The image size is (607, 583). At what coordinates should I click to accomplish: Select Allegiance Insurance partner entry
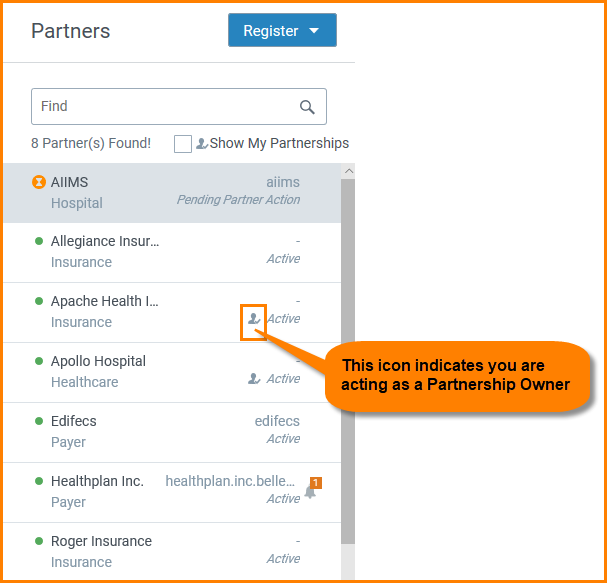(150, 252)
